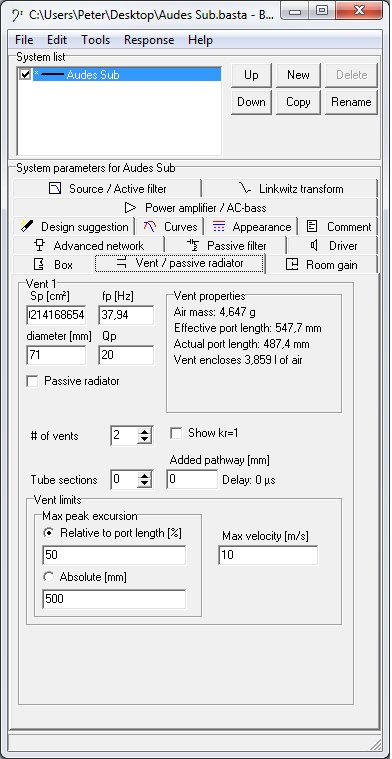Image resolution: width=392 pixels, height=759 pixels.
Task: Click the Sp [cm²] input field
Action: click(x=56, y=316)
